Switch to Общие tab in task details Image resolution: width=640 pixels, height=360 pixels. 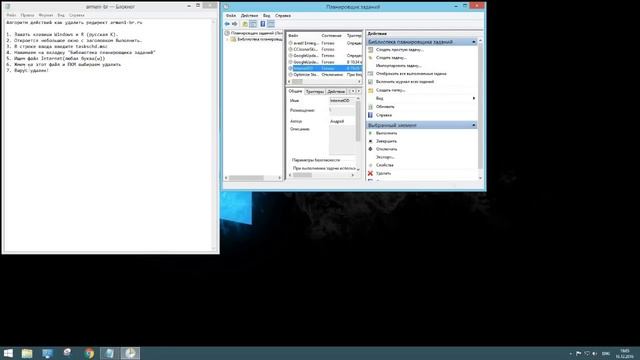tap(295, 91)
